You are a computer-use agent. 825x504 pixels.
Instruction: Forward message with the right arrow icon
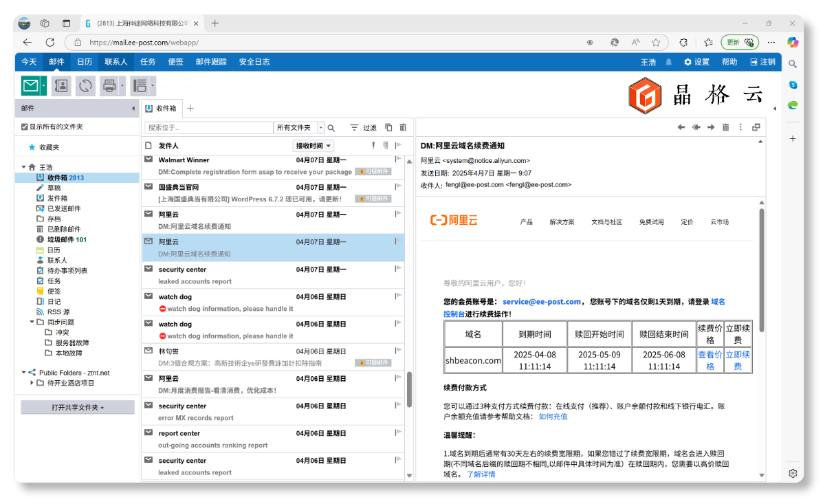pos(711,127)
